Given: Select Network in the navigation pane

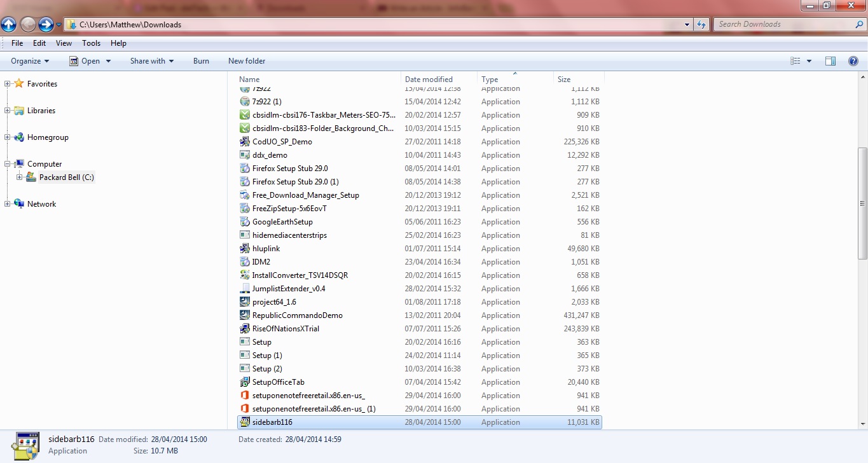Looking at the screenshot, I should coord(41,204).
